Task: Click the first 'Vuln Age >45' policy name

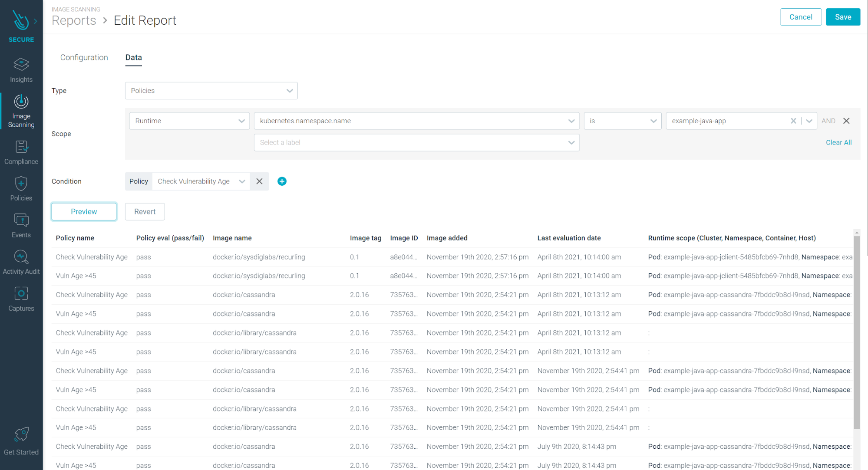Action: pos(76,276)
